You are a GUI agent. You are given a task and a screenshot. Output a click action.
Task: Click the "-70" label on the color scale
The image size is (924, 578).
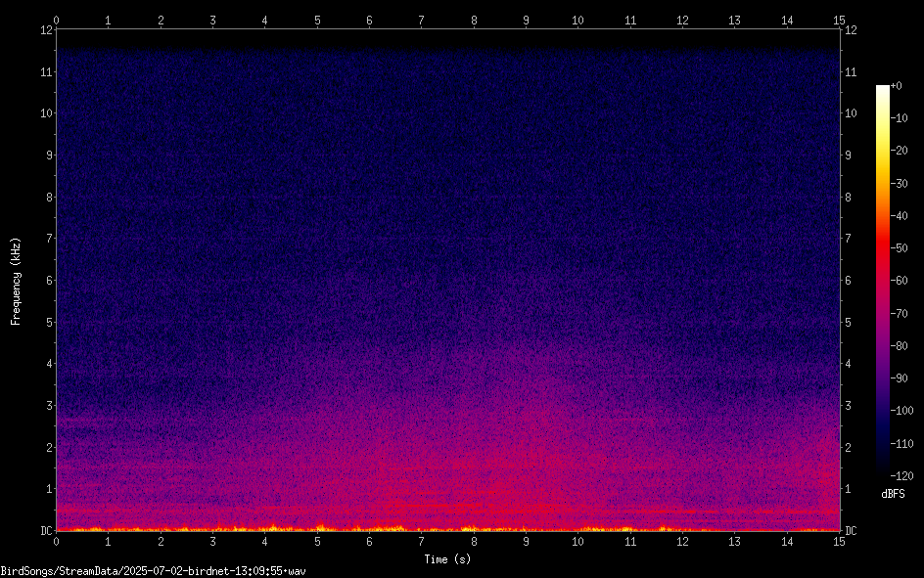[x=900, y=314]
